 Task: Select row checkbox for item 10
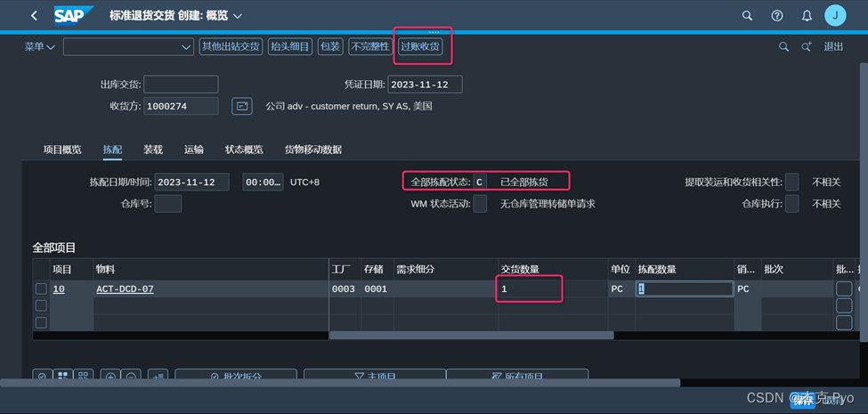tap(41, 289)
